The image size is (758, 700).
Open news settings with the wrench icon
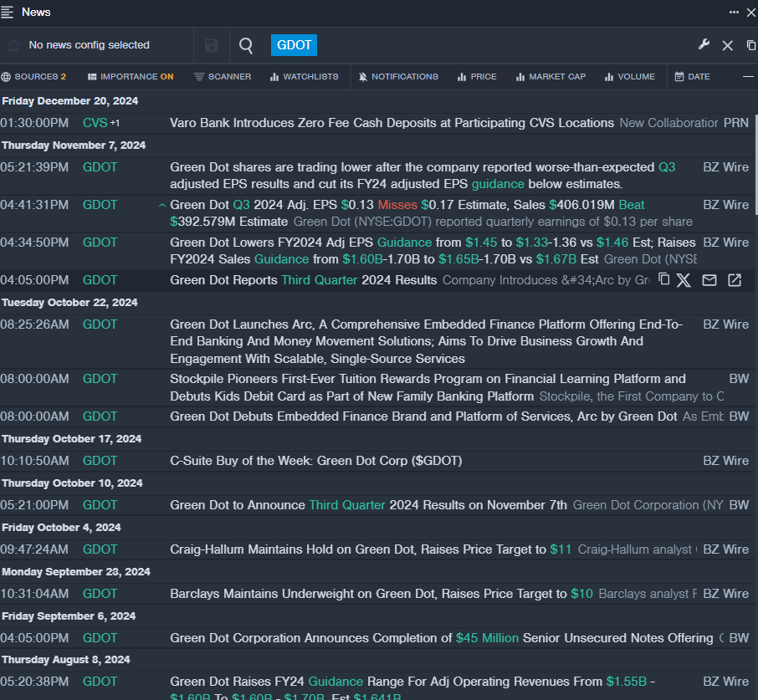click(704, 45)
